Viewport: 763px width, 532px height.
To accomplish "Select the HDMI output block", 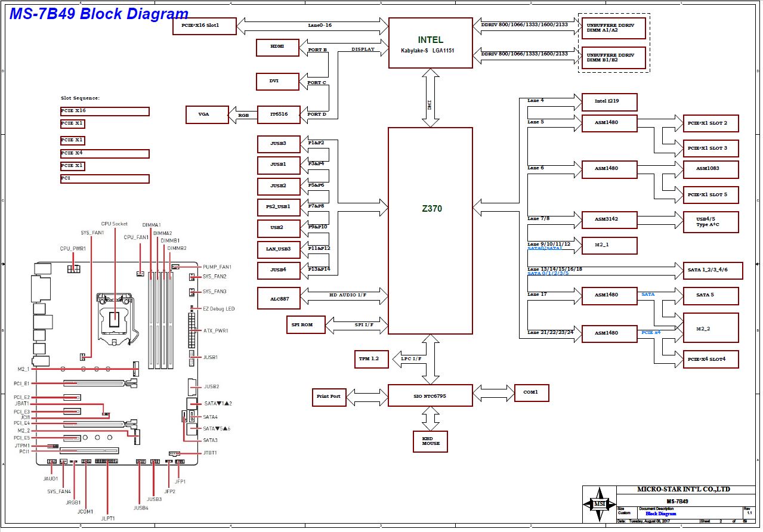I will (x=277, y=48).
